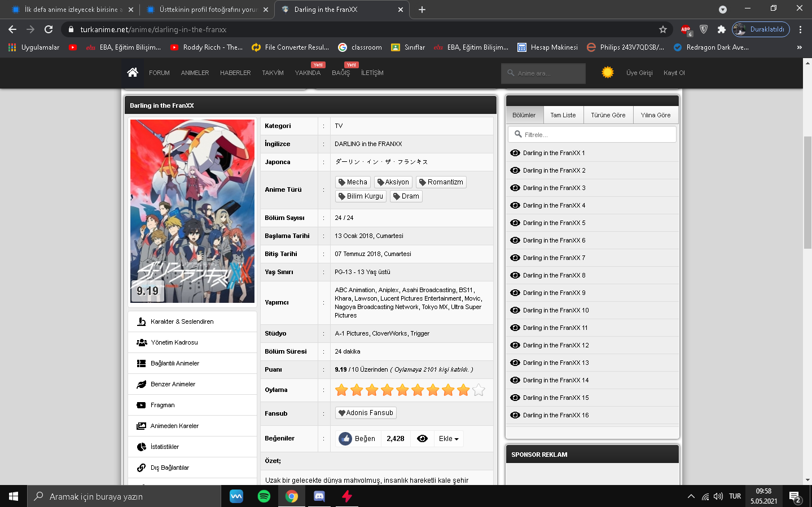Toggle watched eye for Darling in the FranXX 1
The image size is (812, 507).
(515, 153)
